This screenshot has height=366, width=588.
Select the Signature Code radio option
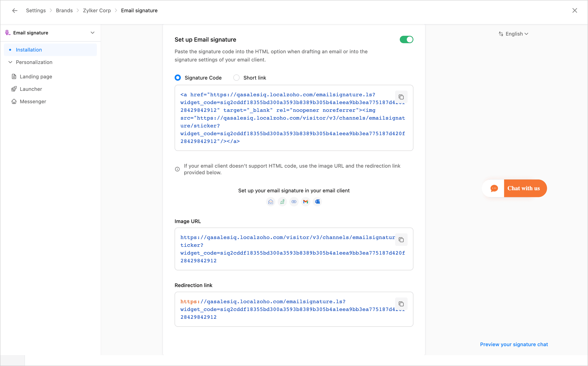pos(178,78)
